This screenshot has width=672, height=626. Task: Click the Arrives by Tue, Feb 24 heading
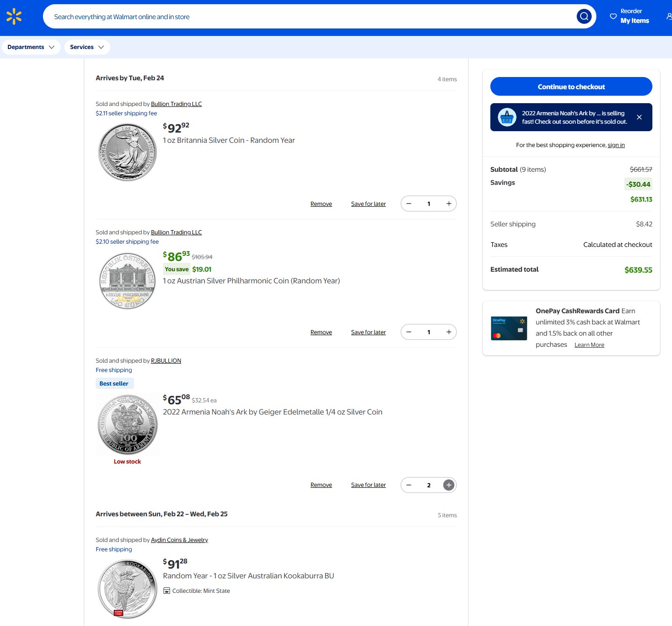click(x=130, y=78)
